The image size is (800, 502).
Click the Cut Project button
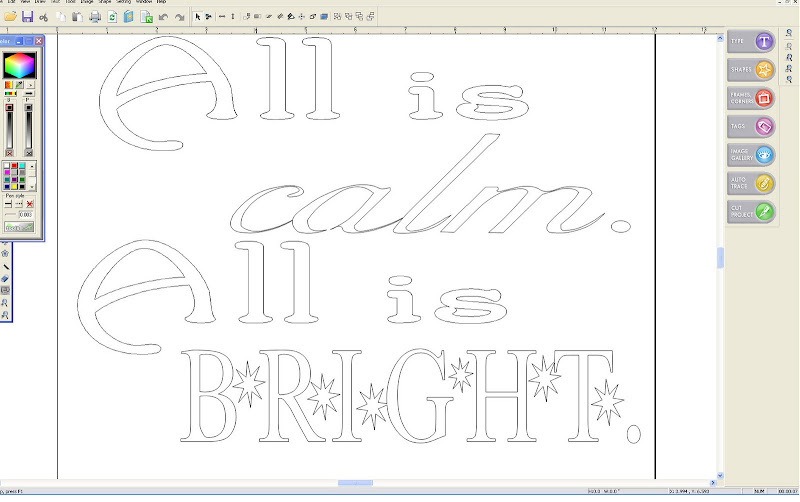click(x=752, y=211)
